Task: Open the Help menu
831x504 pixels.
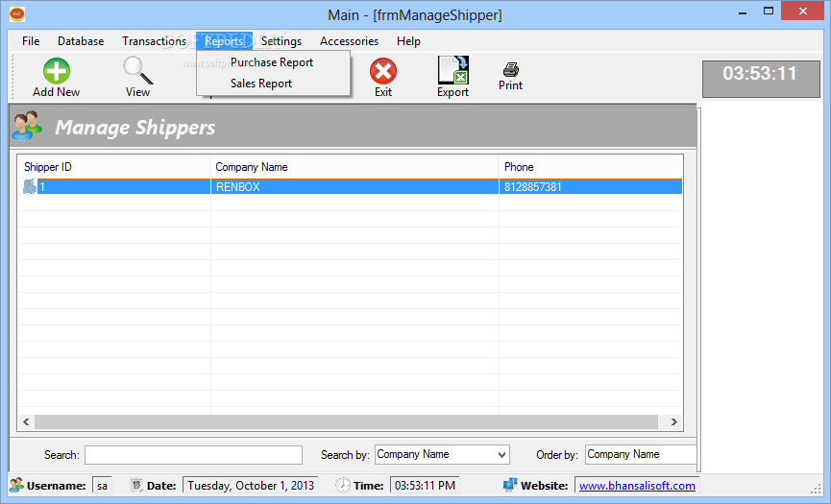Action: [408, 41]
